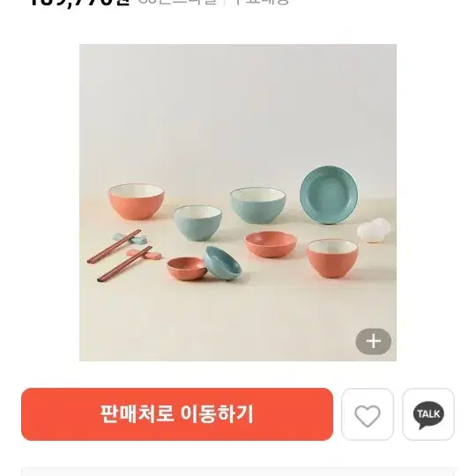The height and width of the screenshot is (476, 476).
Task: Click the 판매처로 이동하기 button
Action: (x=177, y=414)
